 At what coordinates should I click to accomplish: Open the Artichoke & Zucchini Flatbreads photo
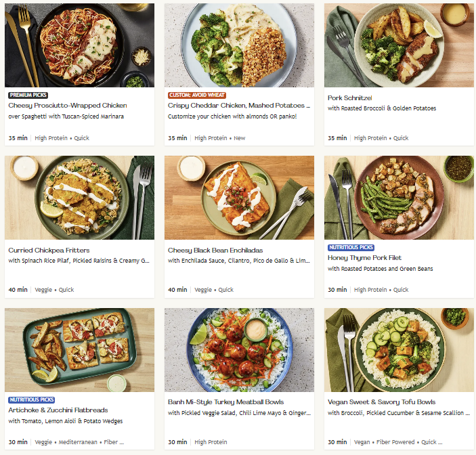pyautogui.click(x=79, y=350)
